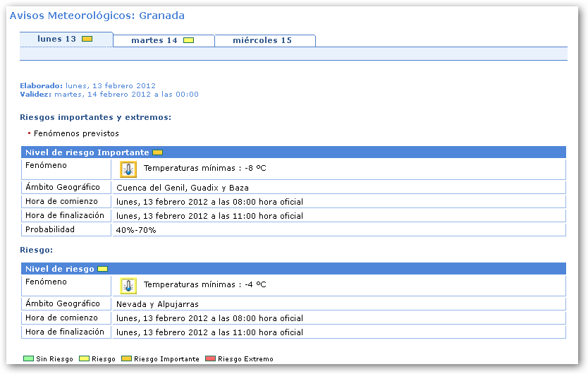Image resolution: width=588 pixels, height=374 pixels.
Task: Open the miércoles 15 tab
Action: click(x=262, y=40)
